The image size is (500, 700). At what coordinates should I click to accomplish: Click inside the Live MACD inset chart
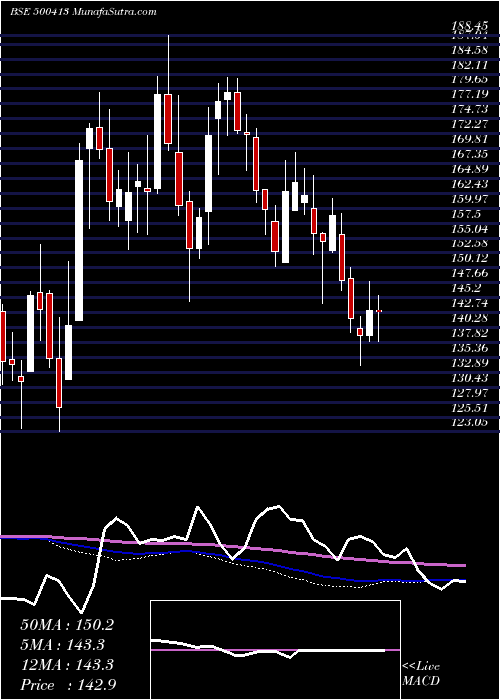(275, 650)
